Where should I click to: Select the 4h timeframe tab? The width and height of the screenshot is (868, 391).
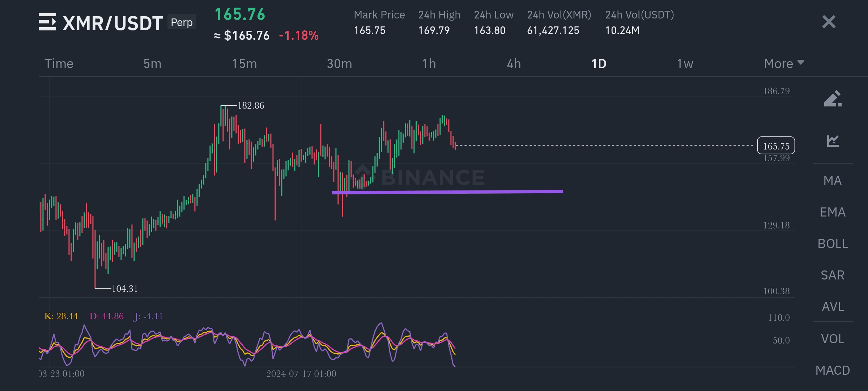[514, 64]
